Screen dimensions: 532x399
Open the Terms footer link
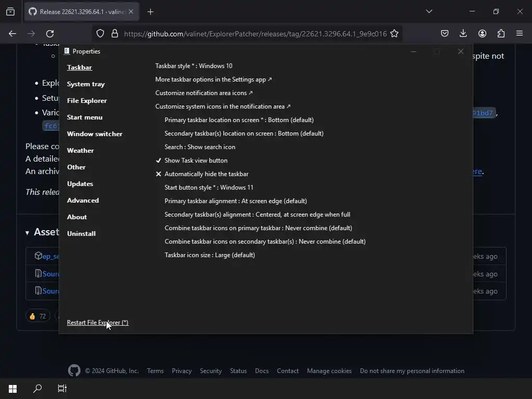[155, 371]
